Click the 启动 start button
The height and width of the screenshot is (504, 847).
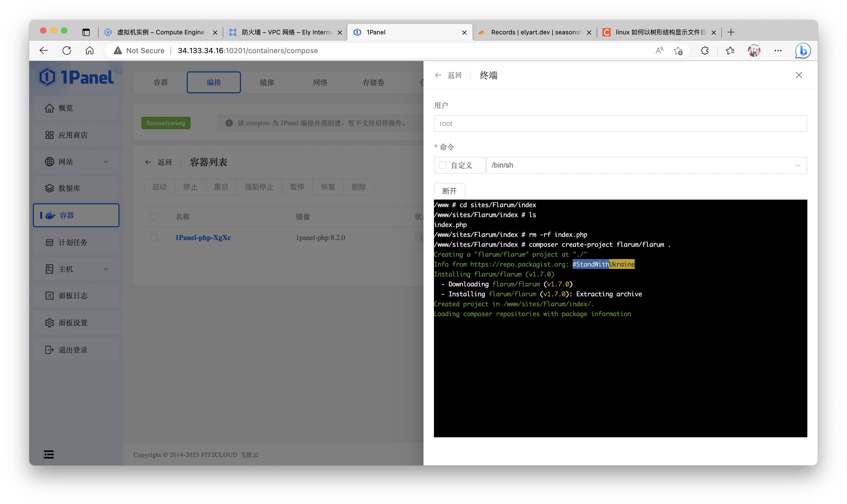pos(159,187)
